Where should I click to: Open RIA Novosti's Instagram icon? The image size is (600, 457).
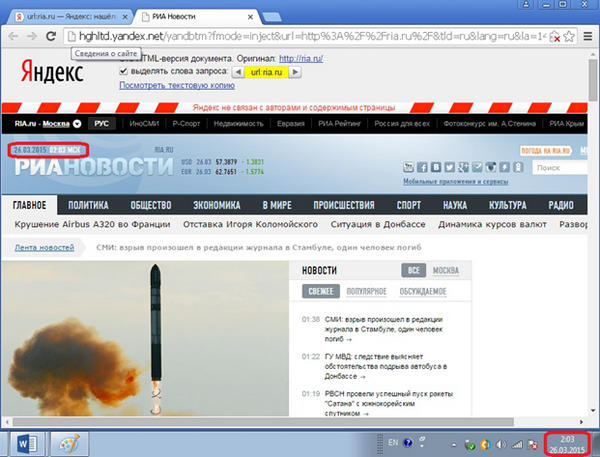pyautogui.click(x=491, y=167)
